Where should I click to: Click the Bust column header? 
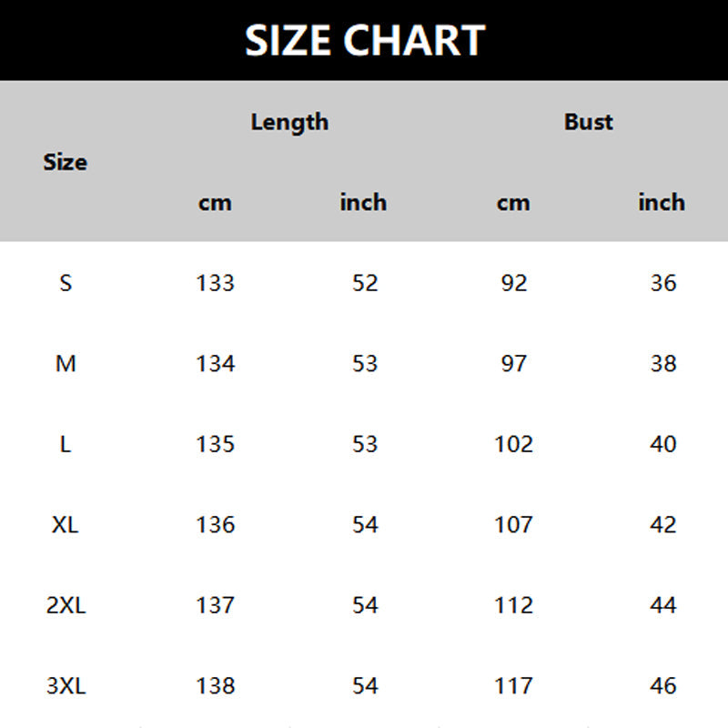588,122
